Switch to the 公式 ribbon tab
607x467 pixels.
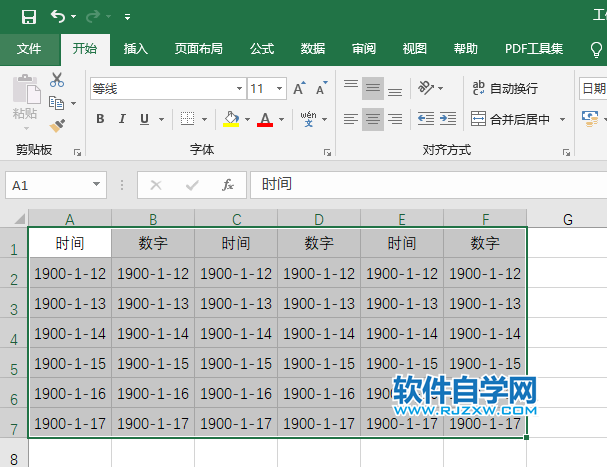262,49
